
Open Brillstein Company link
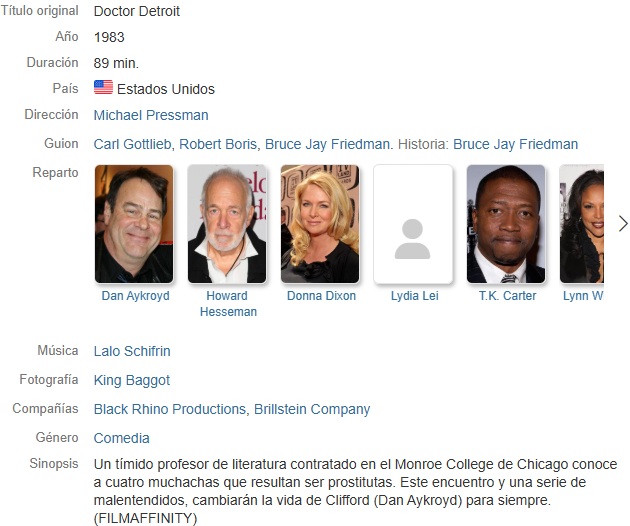point(312,409)
